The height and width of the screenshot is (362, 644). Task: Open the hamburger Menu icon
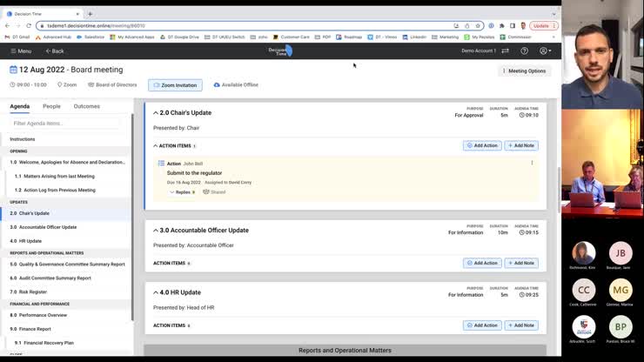(14, 51)
